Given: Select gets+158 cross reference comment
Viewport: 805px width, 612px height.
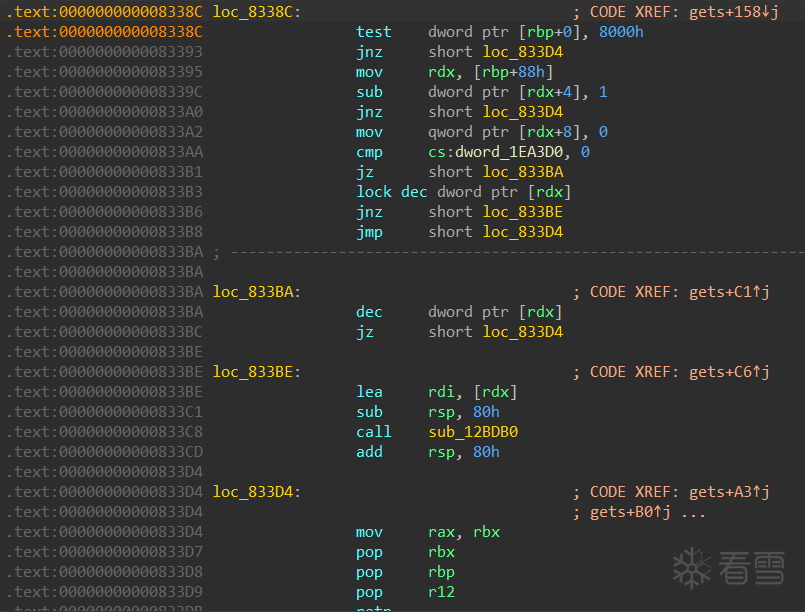Looking at the screenshot, I should coord(734,12).
